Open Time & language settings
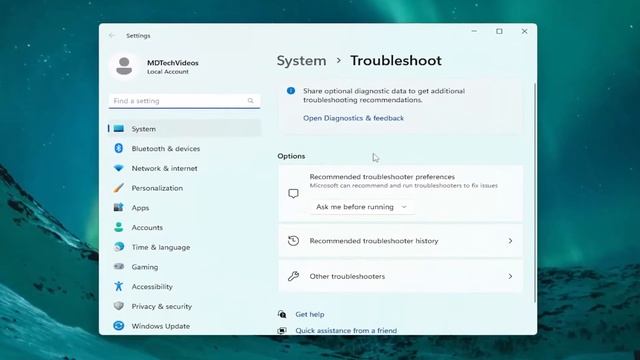The height and width of the screenshot is (360, 640). click(x=184, y=247)
